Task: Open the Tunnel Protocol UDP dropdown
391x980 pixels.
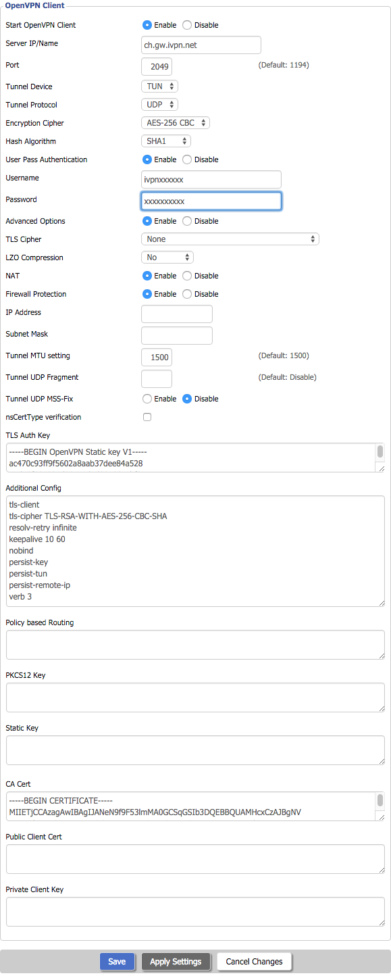Action: point(159,105)
